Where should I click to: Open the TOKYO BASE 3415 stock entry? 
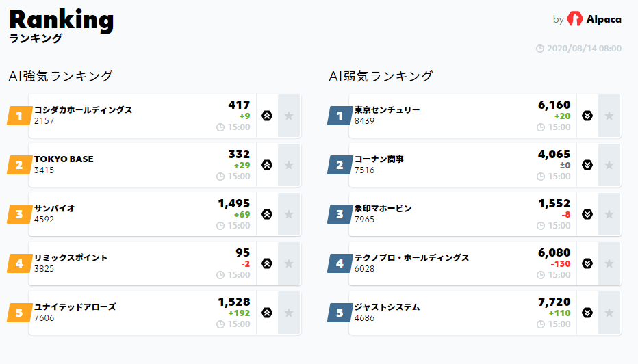click(x=142, y=165)
